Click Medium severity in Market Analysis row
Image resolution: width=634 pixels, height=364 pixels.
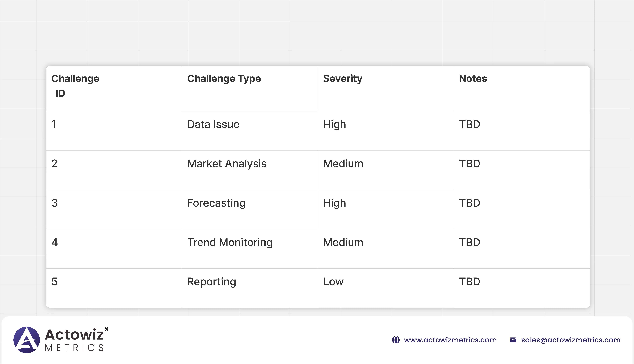343,164
